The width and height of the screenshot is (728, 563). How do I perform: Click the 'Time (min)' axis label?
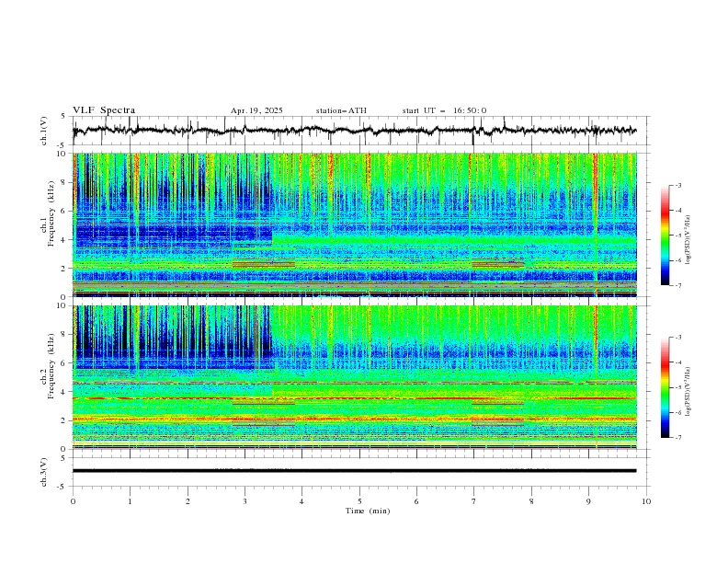[x=368, y=511]
